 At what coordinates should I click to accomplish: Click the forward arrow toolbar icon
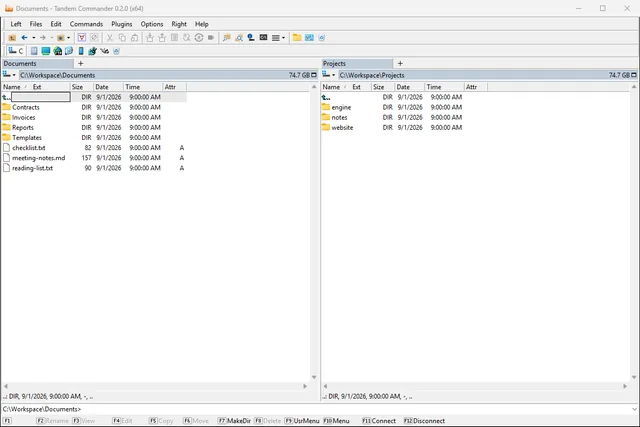tap(42, 38)
